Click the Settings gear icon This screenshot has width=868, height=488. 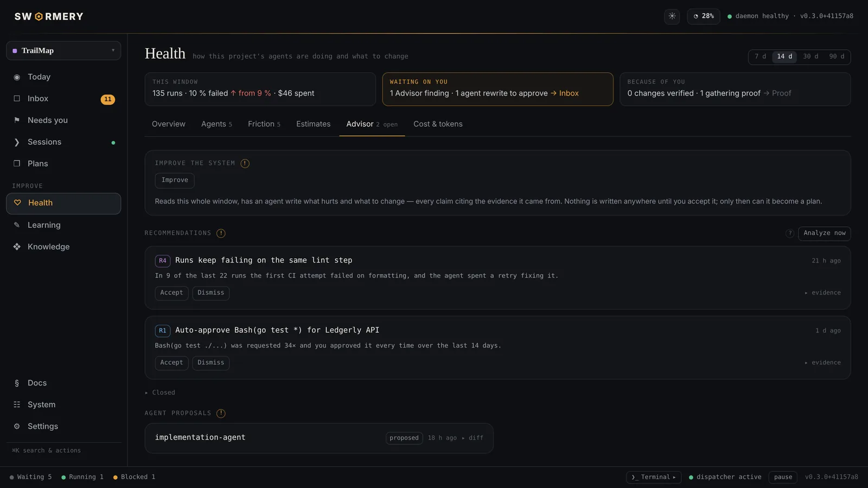tap(17, 426)
